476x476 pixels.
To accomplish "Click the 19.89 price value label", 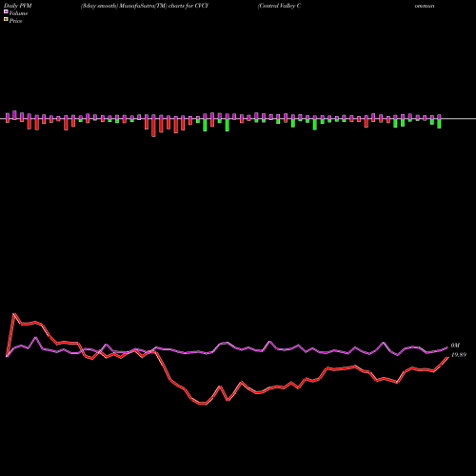I will pyautogui.click(x=459, y=355).
